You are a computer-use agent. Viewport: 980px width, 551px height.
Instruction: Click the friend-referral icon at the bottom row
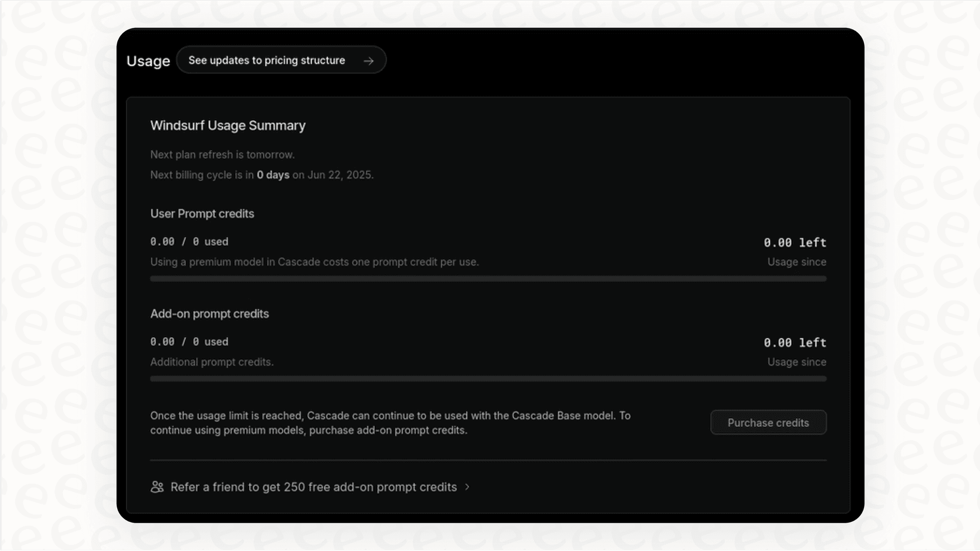pyautogui.click(x=156, y=487)
